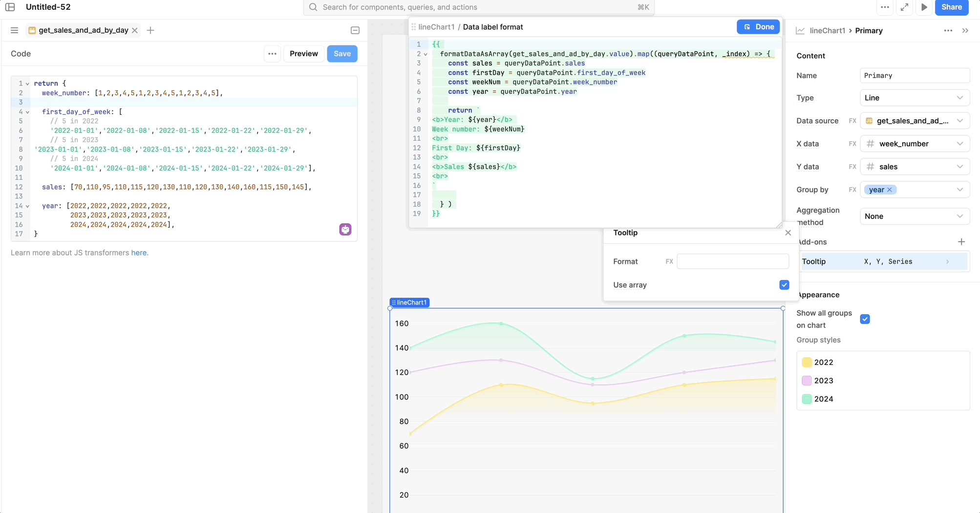Click the editor resize corner handle
980x513 pixels.
click(779, 225)
